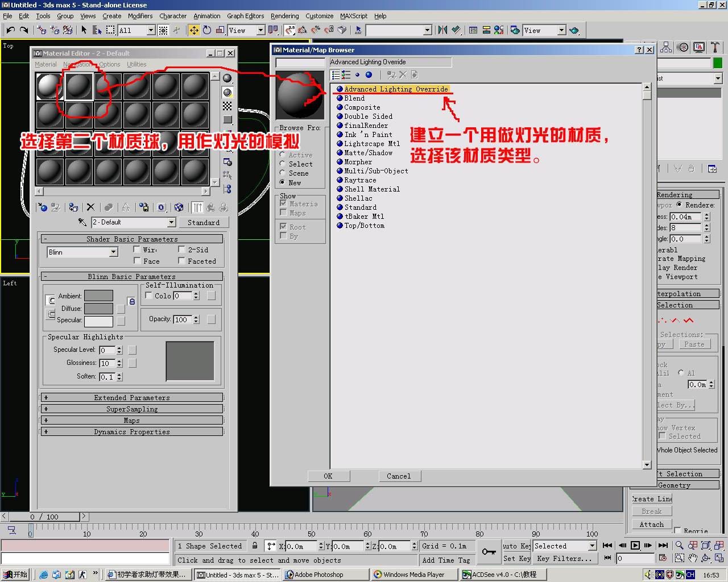Open the Selected key filter dropdown
This screenshot has height=582, width=728.
[x=592, y=546]
